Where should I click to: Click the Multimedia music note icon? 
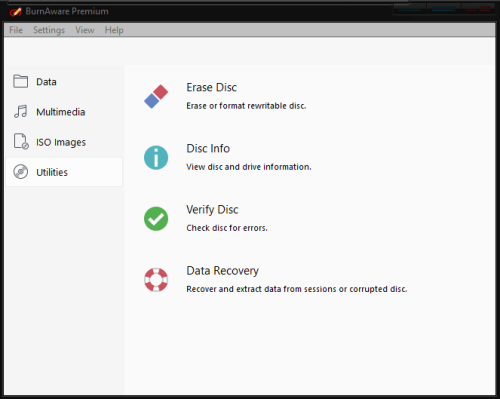tap(21, 111)
